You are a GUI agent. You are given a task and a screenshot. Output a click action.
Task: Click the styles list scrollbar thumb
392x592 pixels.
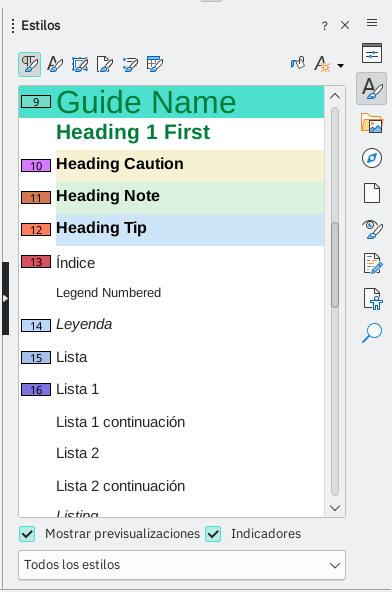coord(335,264)
